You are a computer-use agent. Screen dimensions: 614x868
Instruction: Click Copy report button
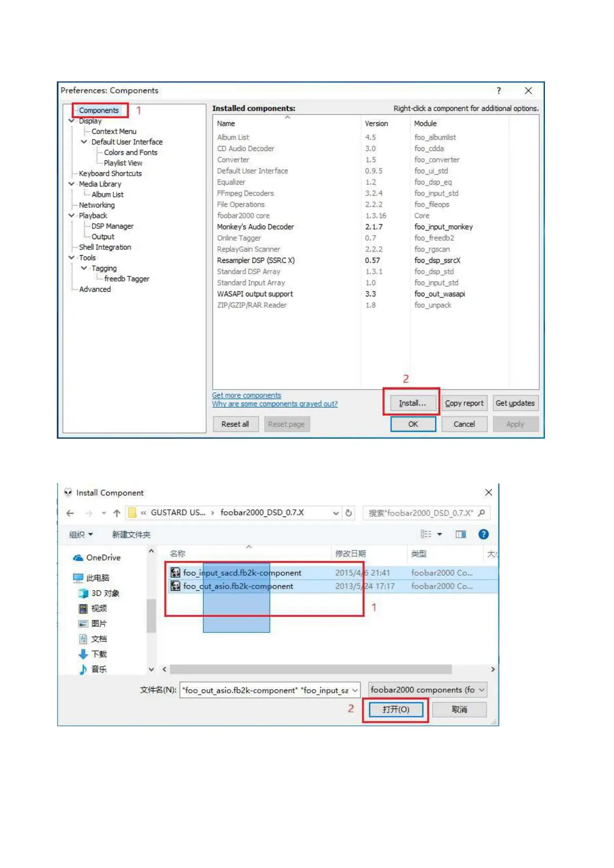coord(464,403)
